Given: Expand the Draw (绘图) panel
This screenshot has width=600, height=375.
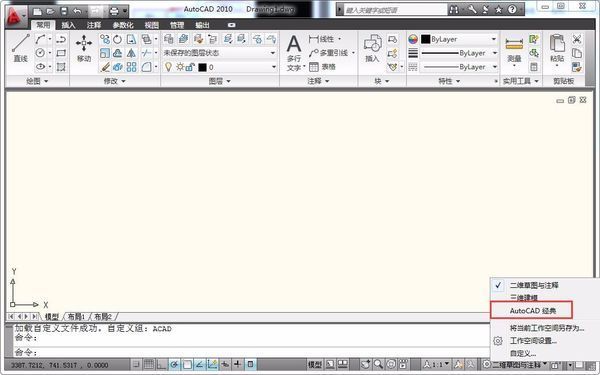Looking at the screenshot, I should point(37,81).
